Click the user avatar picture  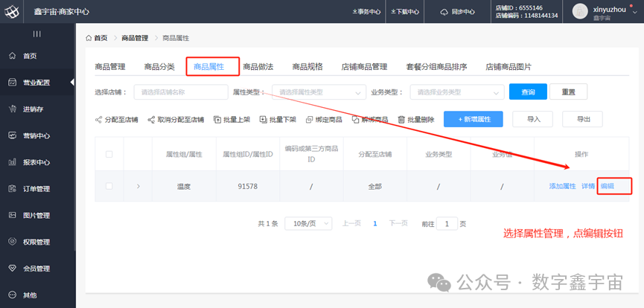click(x=580, y=11)
